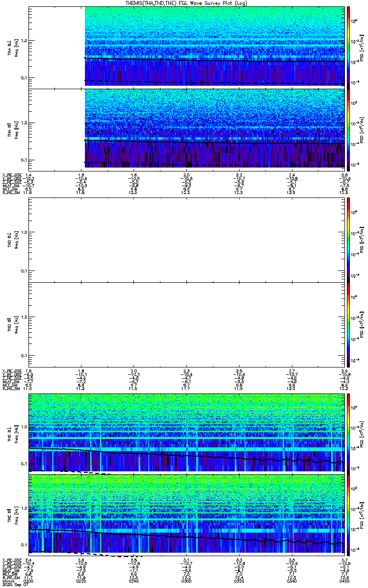Click the color bar beside THD B-perpendicular panel

click(x=348, y=239)
